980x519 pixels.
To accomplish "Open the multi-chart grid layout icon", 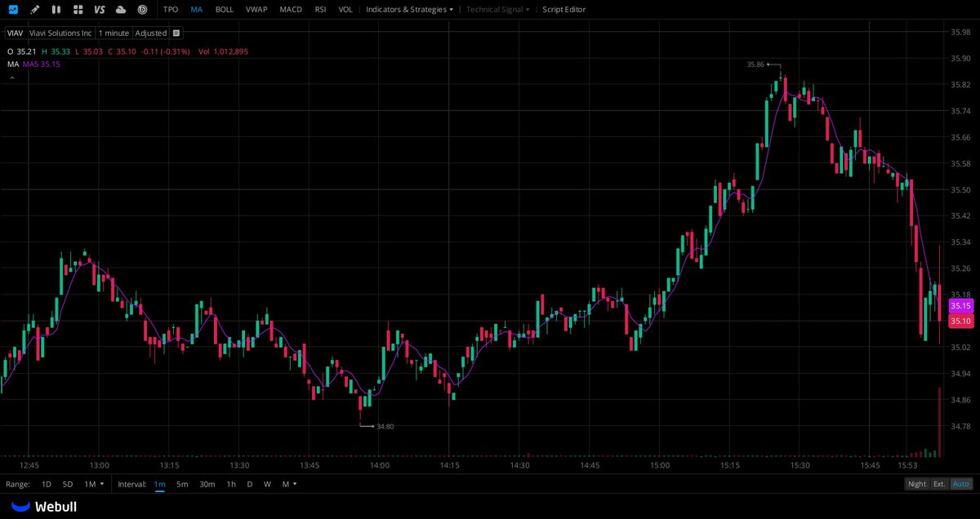I will click(x=78, y=10).
